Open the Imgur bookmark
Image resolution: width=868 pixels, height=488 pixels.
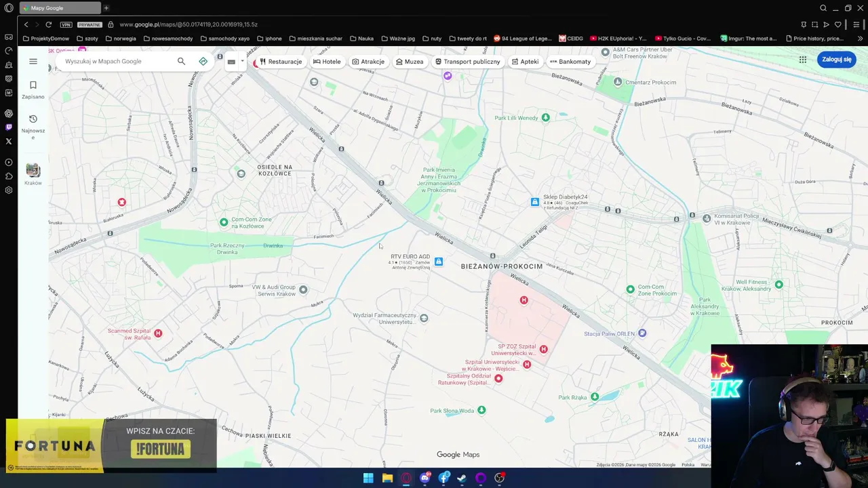point(749,39)
